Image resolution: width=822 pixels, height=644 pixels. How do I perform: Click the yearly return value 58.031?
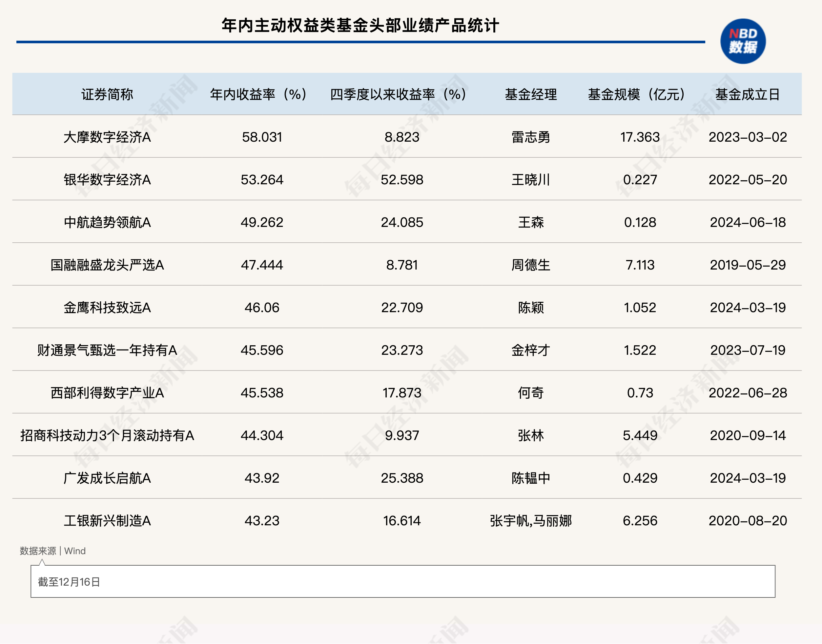tap(262, 137)
